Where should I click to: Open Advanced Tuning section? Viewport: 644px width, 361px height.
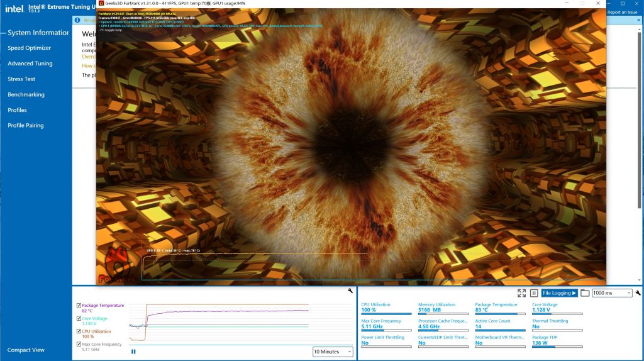tap(30, 64)
